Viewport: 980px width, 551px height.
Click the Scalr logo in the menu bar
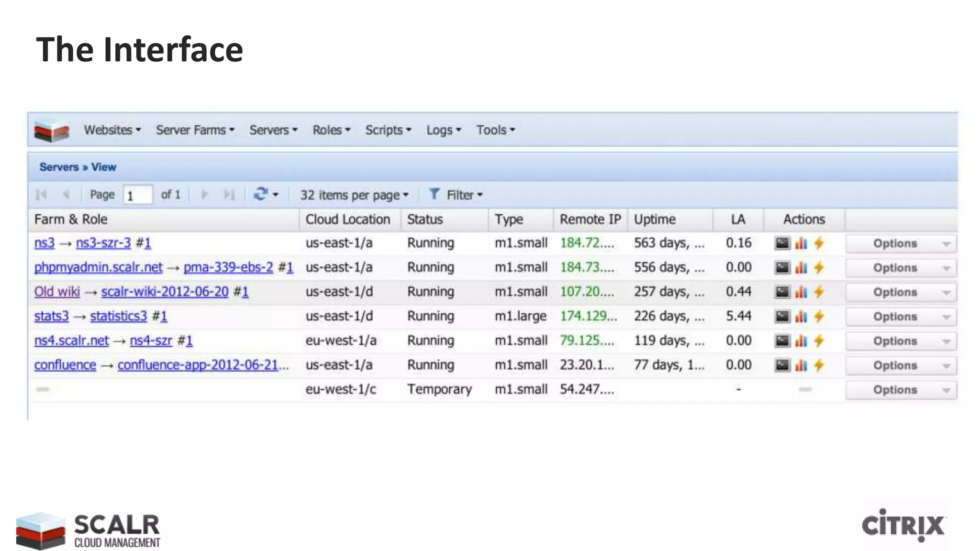pyautogui.click(x=51, y=131)
